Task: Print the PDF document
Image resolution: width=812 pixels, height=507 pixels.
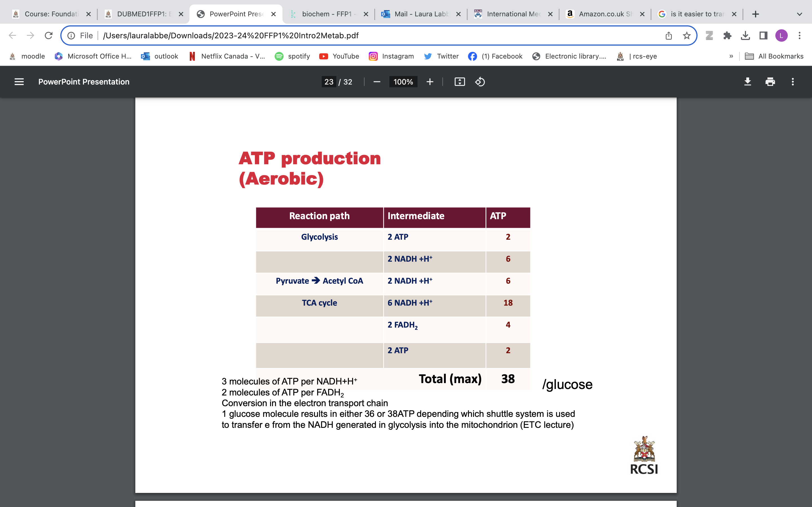Action: click(770, 81)
